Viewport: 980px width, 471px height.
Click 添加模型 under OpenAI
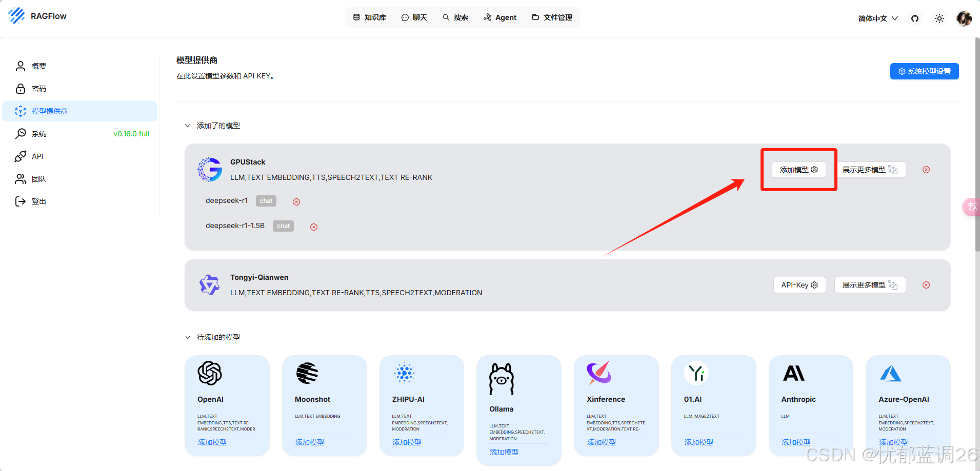tap(212, 442)
